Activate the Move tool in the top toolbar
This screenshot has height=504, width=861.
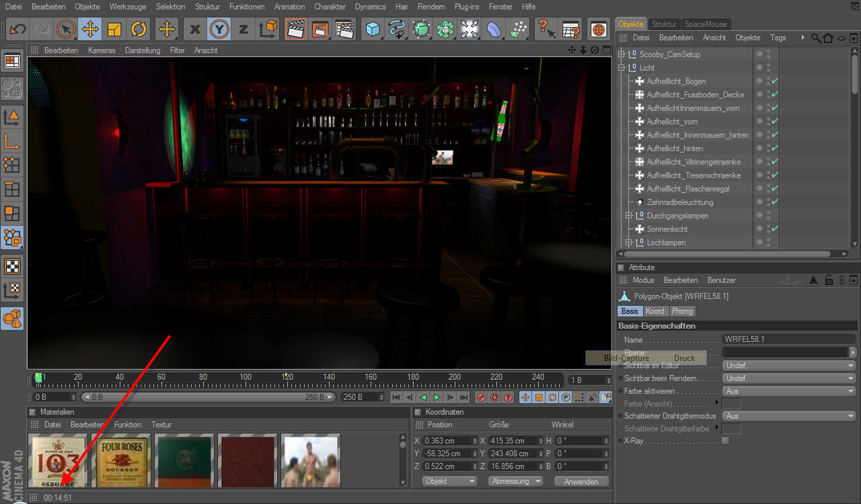click(x=90, y=29)
